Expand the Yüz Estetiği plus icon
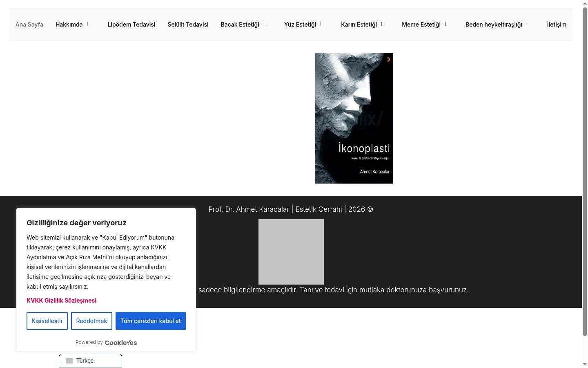 [x=321, y=24]
